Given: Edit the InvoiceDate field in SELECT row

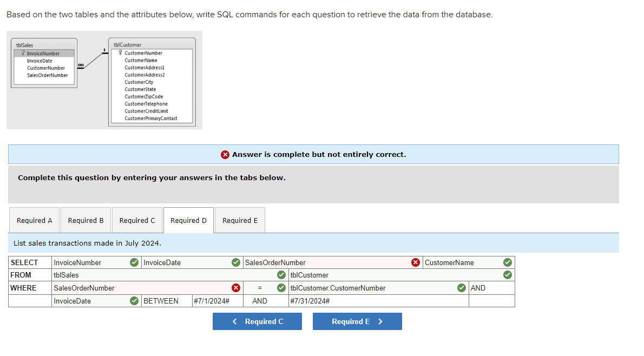Looking at the screenshot, I should tap(192, 262).
